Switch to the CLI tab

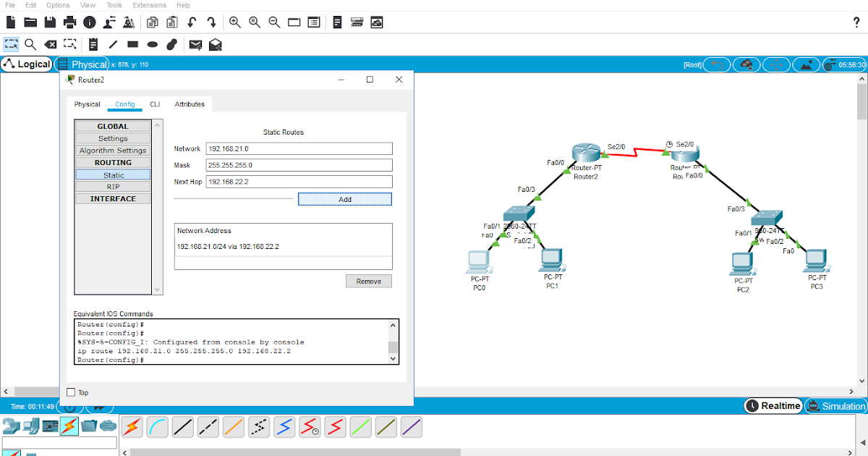[x=155, y=104]
